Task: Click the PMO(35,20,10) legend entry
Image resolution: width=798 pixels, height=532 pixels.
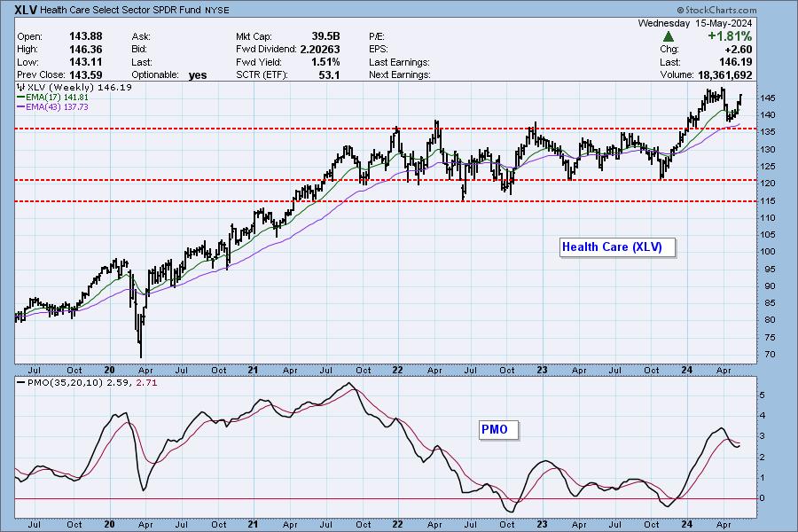Action: 87,382
